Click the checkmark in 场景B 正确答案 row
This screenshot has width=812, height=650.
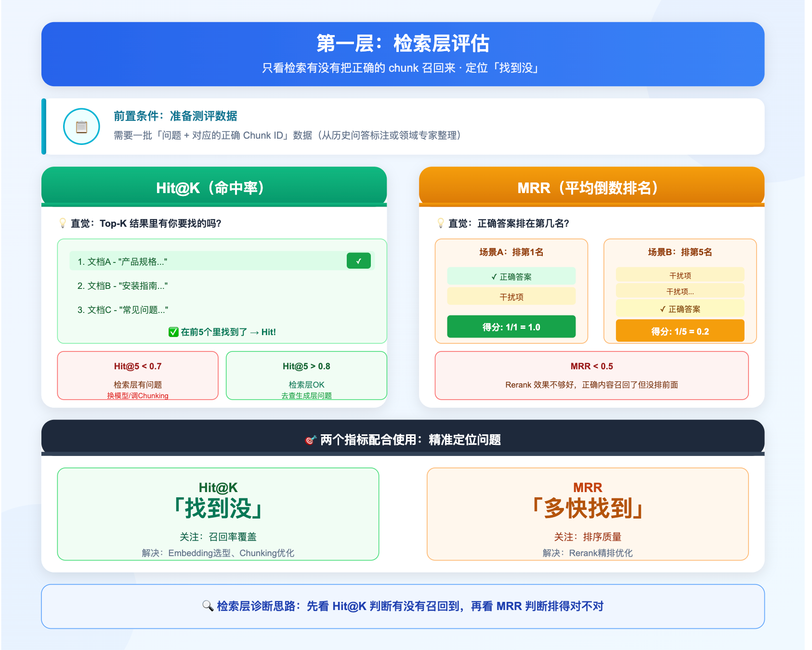[663, 309]
